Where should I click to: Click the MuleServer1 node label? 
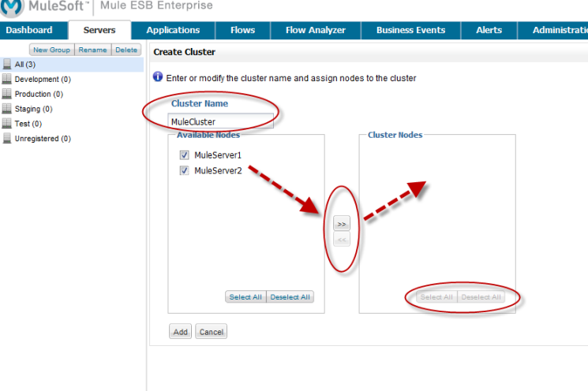(218, 155)
